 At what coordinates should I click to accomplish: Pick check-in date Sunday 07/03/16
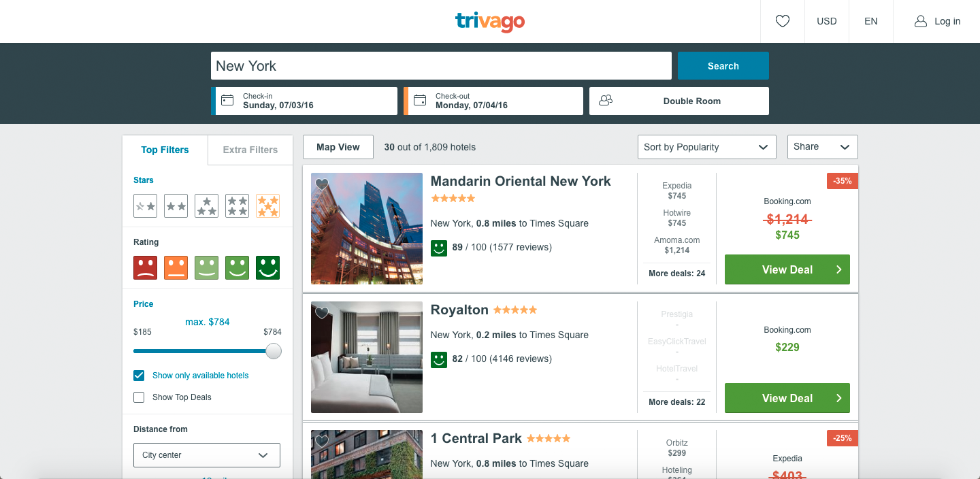click(x=304, y=101)
